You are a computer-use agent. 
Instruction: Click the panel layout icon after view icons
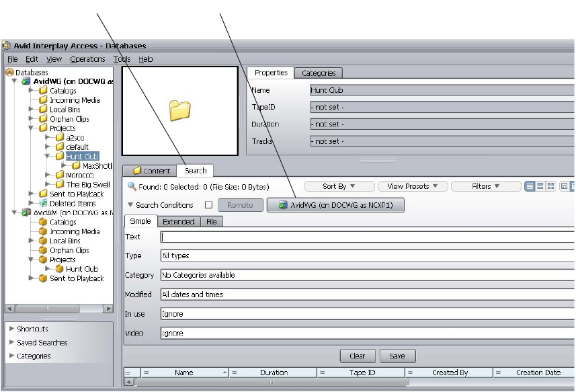pyautogui.click(x=564, y=186)
